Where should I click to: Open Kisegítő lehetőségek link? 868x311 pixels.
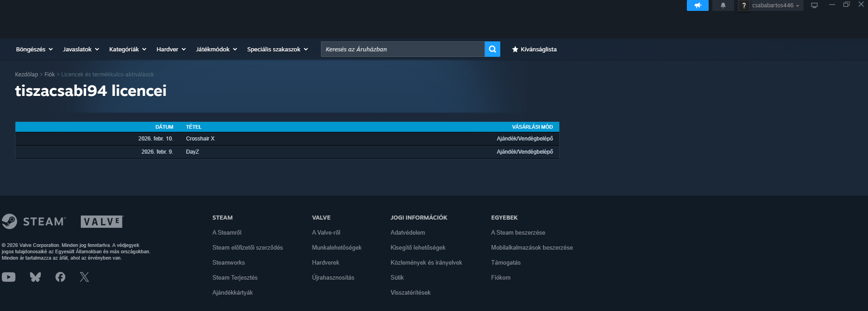(x=418, y=247)
